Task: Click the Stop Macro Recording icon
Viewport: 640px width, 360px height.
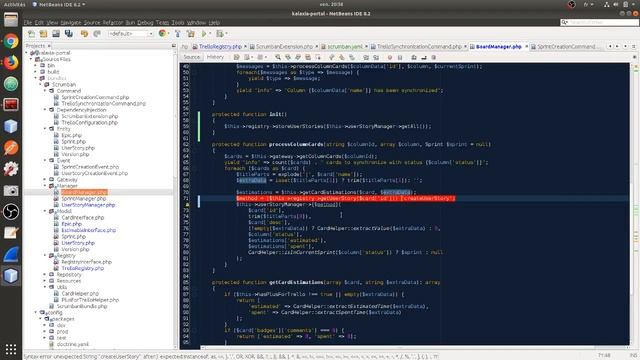Action: [400, 58]
